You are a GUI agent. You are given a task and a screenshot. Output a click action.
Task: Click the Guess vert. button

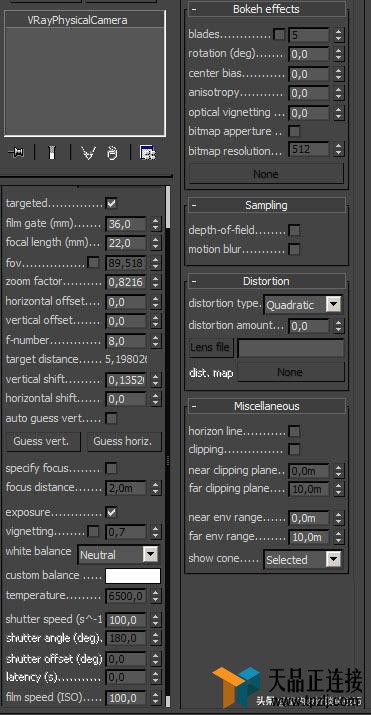(x=43, y=441)
